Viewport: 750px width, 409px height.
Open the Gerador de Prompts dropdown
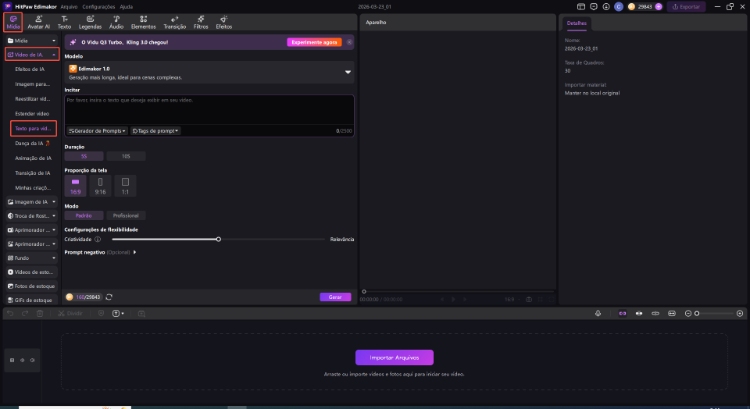click(97, 131)
